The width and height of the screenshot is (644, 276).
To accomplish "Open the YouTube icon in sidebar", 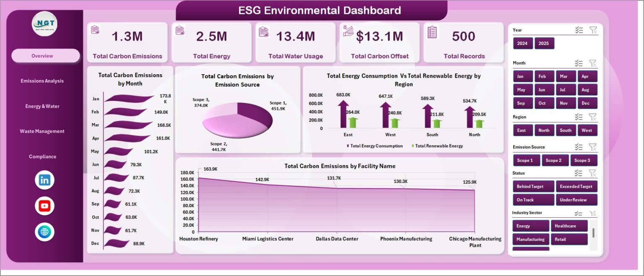I will [x=44, y=206].
